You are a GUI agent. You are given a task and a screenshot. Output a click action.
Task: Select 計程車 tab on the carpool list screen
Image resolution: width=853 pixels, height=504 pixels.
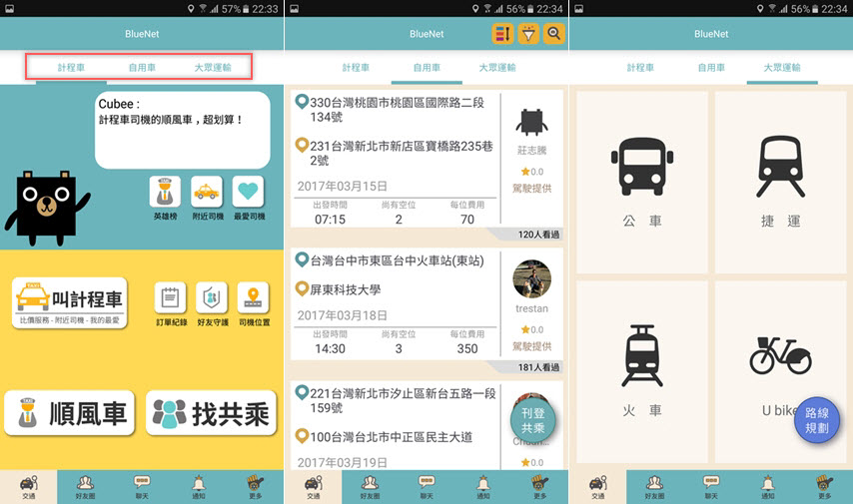pos(356,68)
